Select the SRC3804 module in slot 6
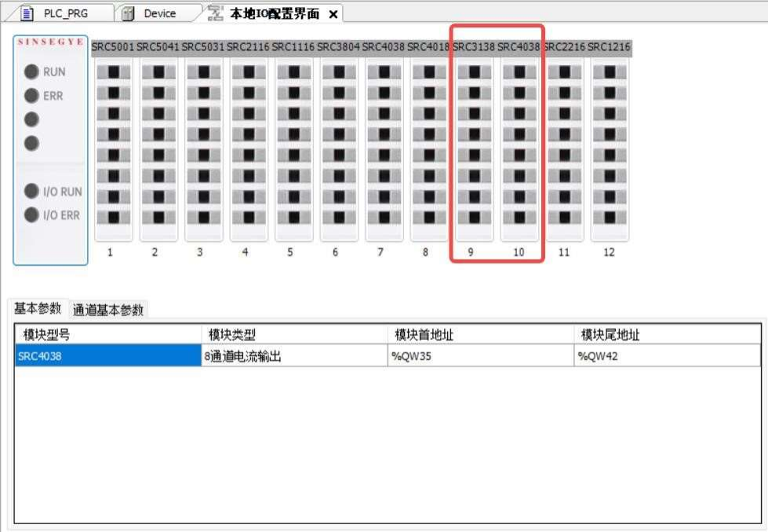Image resolution: width=768 pixels, height=532 pixels. (x=339, y=149)
